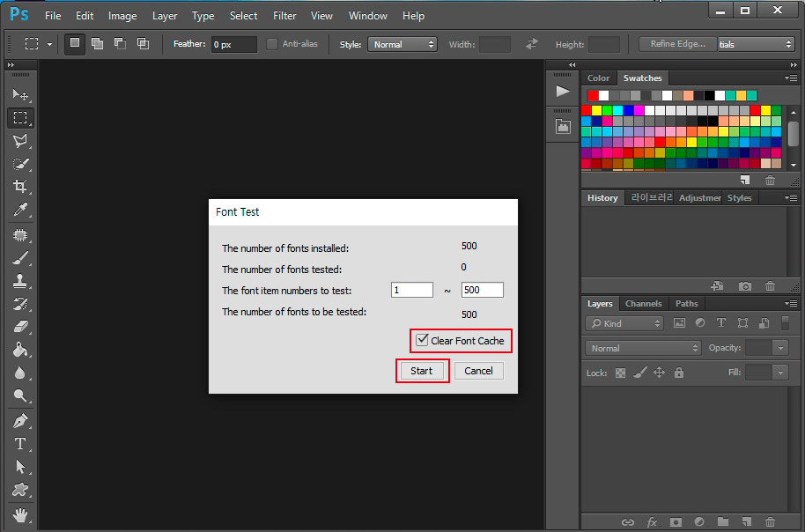Open the Filter menu
805x532 pixels.
[x=284, y=16]
